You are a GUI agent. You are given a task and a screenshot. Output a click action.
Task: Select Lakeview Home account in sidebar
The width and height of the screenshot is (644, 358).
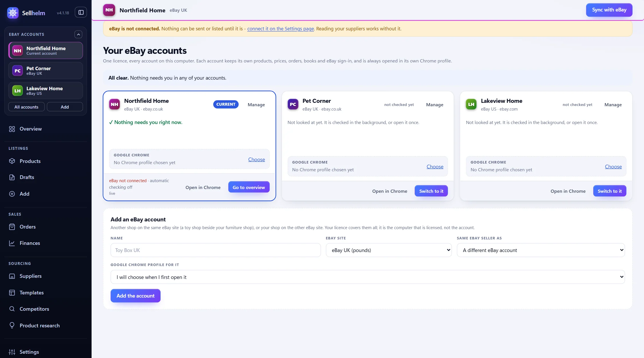(46, 91)
